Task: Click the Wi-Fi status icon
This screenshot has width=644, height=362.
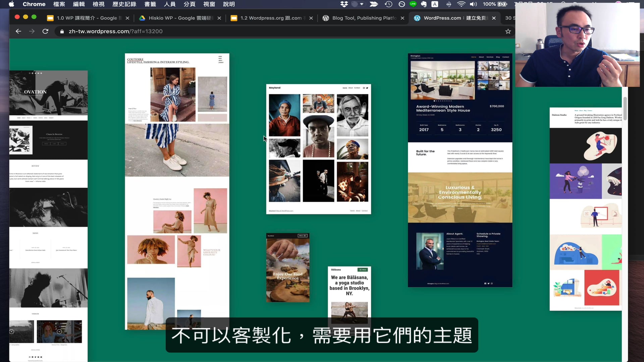Action: [461, 4]
